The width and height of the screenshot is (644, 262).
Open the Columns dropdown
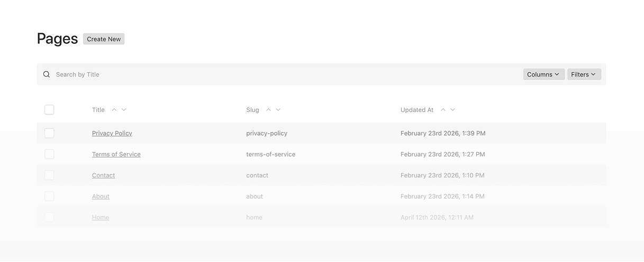point(543,74)
